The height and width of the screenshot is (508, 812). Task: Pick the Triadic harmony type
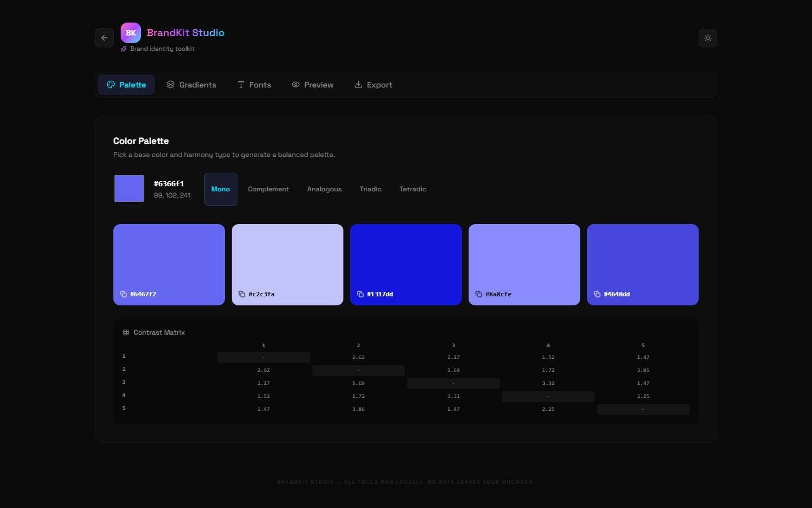370,189
